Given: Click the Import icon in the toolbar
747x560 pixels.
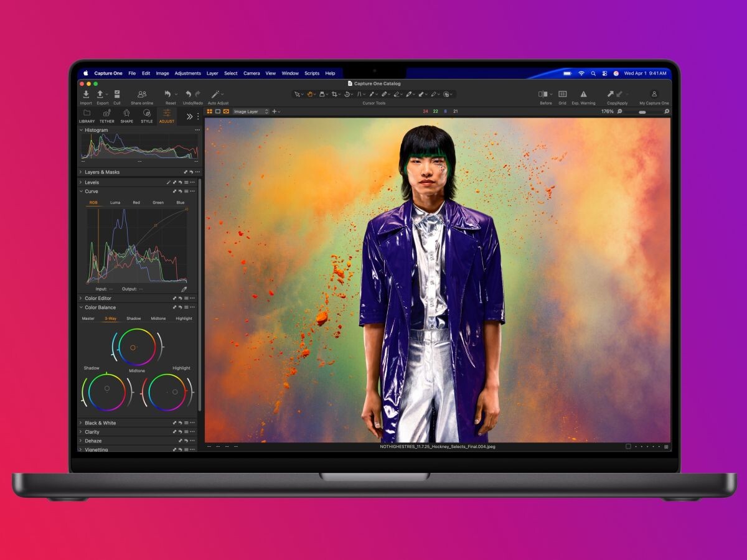Looking at the screenshot, I should coord(87,94).
